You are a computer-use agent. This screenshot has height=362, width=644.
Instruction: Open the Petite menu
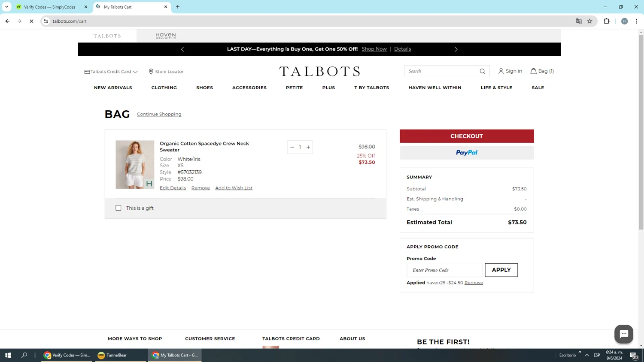point(295,87)
